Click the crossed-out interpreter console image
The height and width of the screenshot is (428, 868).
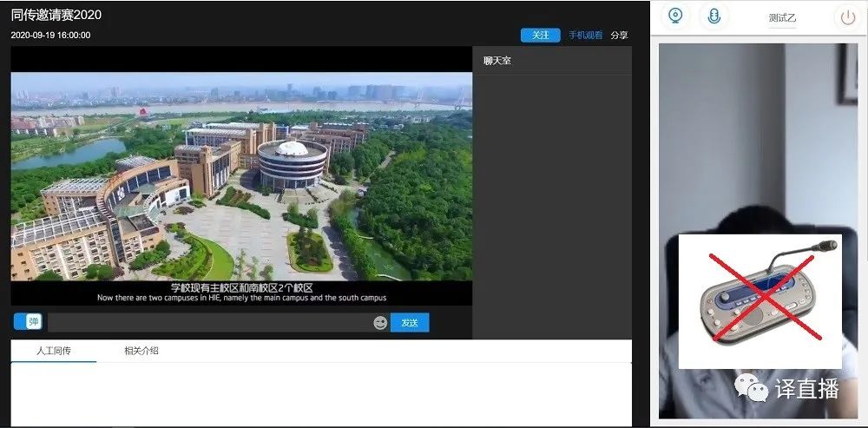(x=760, y=301)
